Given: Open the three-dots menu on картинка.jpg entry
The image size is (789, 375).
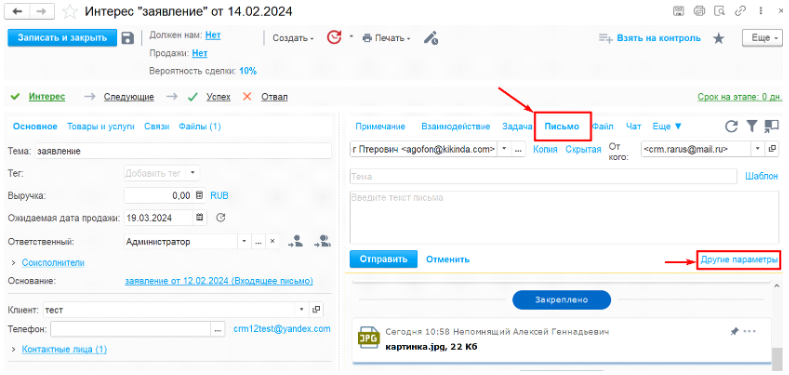Looking at the screenshot, I should [750, 331].
